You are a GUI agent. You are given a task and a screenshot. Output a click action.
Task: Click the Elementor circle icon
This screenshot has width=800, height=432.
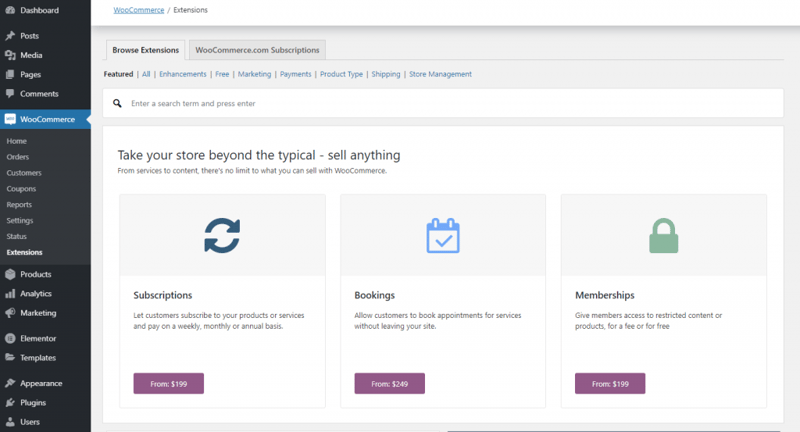pos(10,338)
